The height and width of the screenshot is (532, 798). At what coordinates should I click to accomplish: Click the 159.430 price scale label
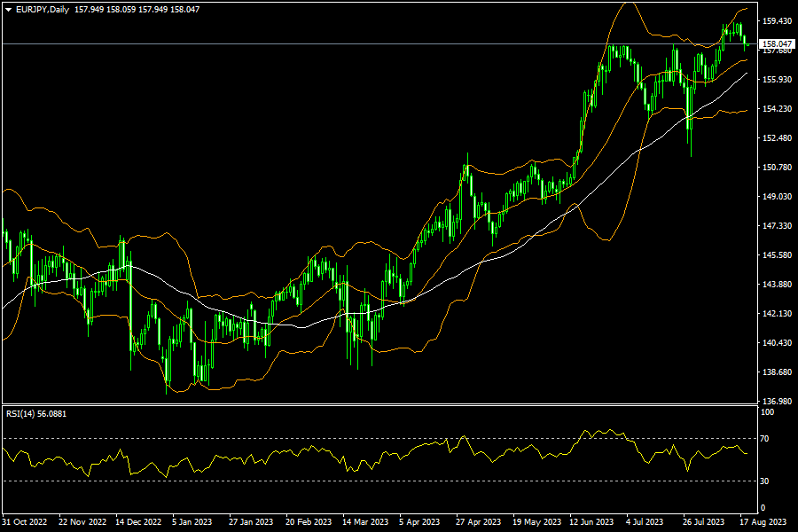[777, 21]
